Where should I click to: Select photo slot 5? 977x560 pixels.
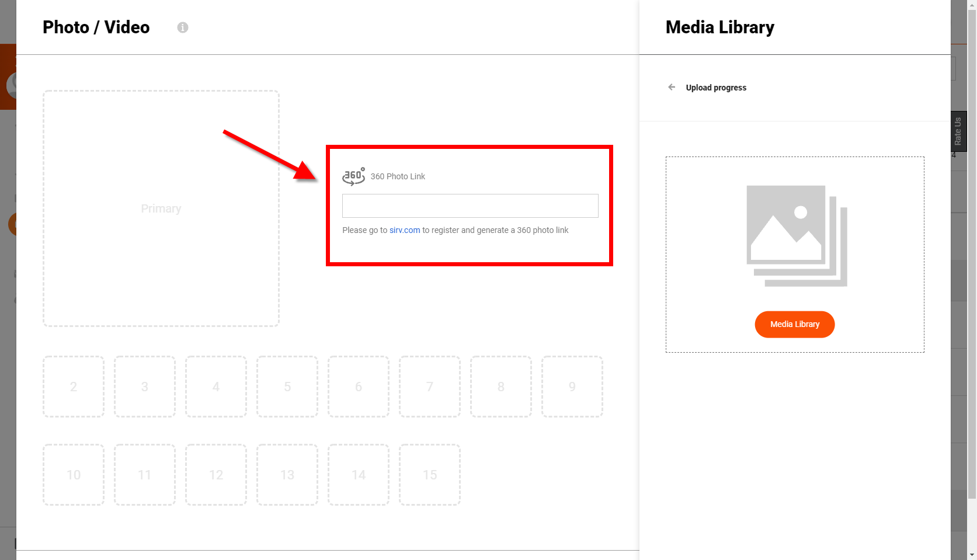coord(287,387)
